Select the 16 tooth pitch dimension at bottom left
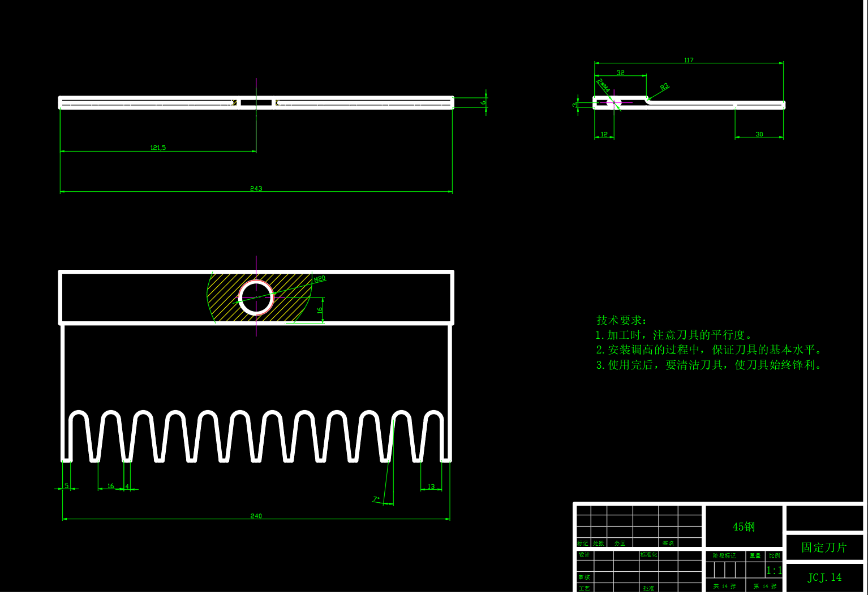The width and height of the screenshot is (868, 595). click(110, 486)
